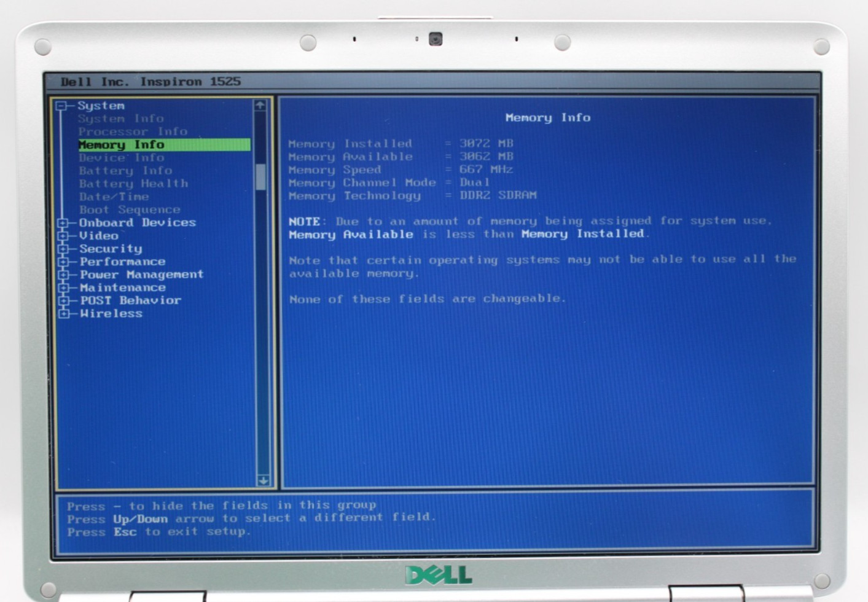The width and height of the screenshot is (868, 602).
Task: Open Date/Time entry
Action: coord(114,197)
